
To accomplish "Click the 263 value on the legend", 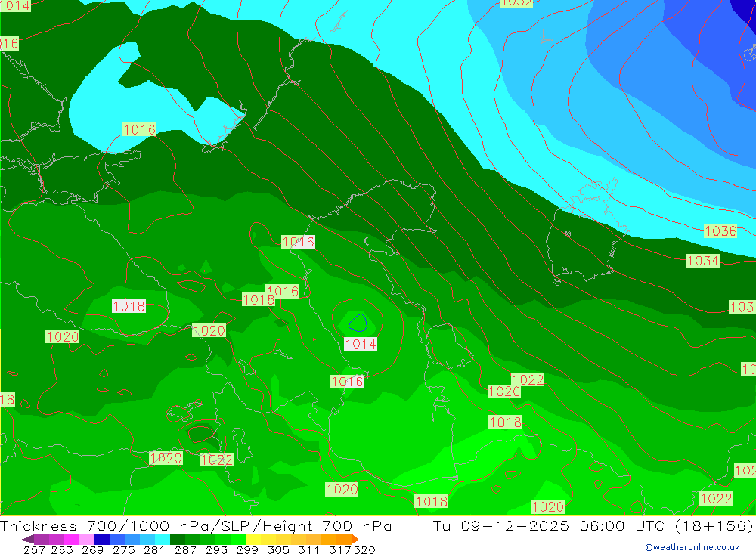I will coord(62,549).
